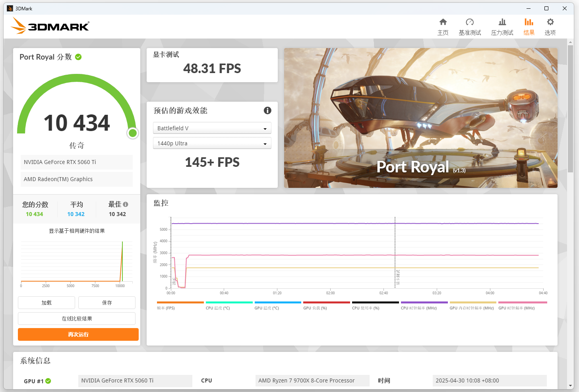
Task: Close the 3DMark window
Action: 564,8
